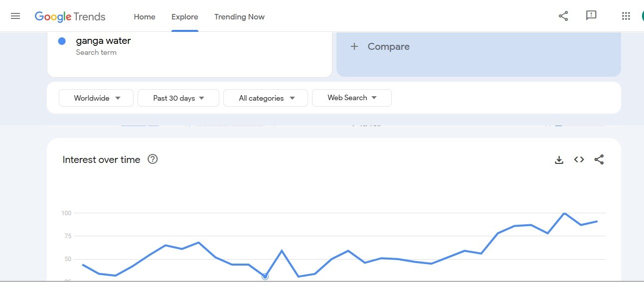Click the blue ganga water color dot

coord(62,41)
